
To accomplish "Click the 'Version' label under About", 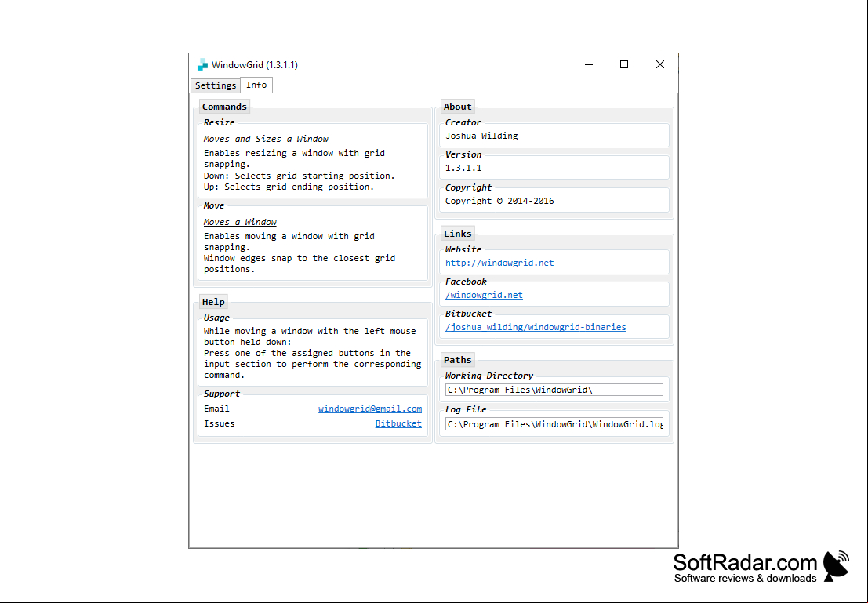I will (x=463, y=154).
